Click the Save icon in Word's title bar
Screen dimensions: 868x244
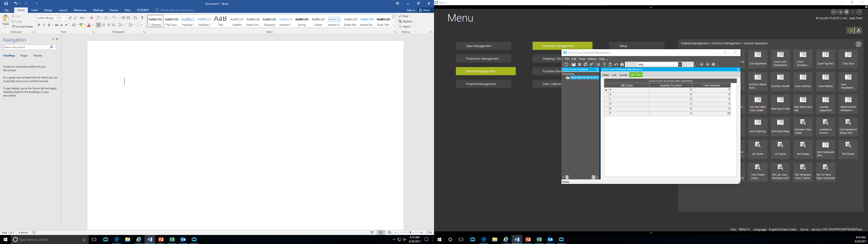click(x=6, y=3)
